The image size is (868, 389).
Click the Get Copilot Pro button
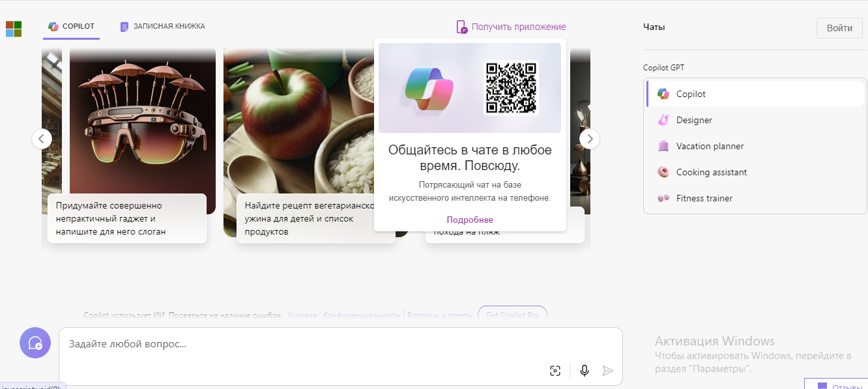(512, 314)
